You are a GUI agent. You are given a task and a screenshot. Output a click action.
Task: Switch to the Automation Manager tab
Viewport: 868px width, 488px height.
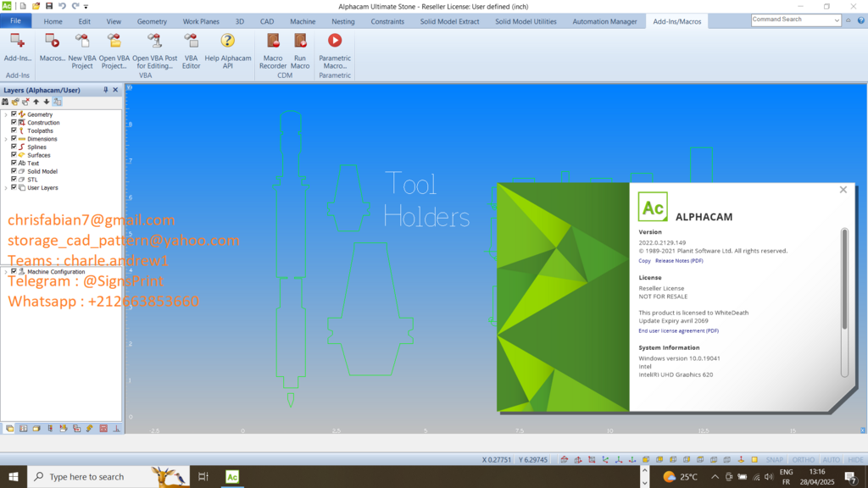(x=604, y=21)
